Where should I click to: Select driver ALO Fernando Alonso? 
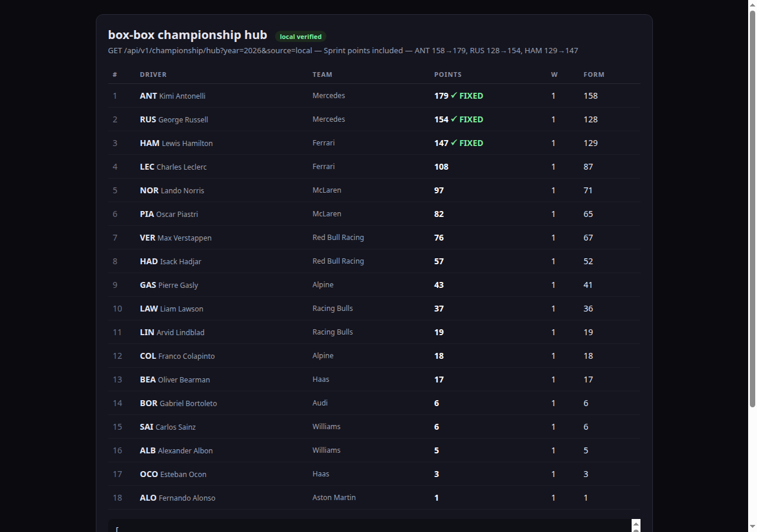pos(178,498)
